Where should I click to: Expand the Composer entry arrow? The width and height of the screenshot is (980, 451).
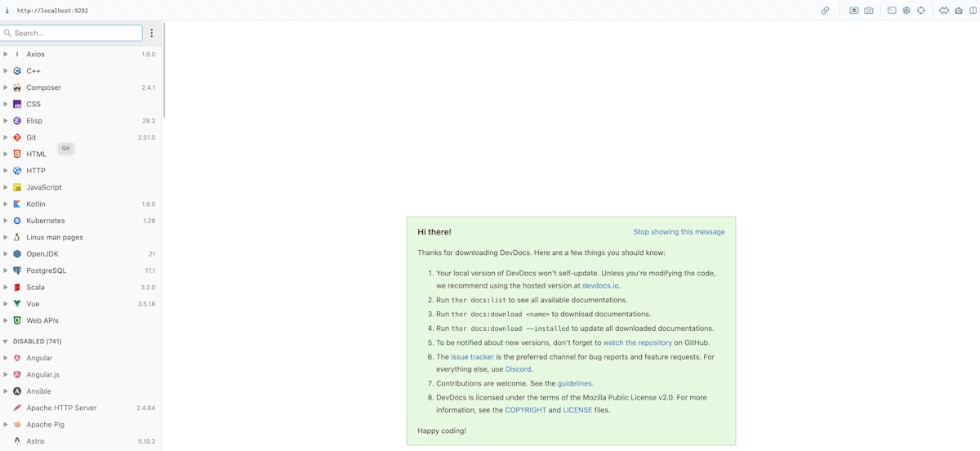(6, 87)
